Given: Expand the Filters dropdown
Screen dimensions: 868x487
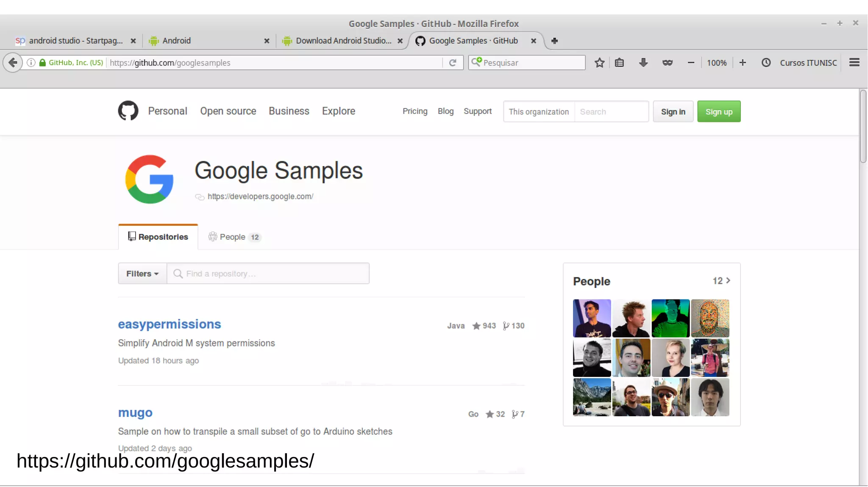Looking at the screenshot, I should coord(142,274).
